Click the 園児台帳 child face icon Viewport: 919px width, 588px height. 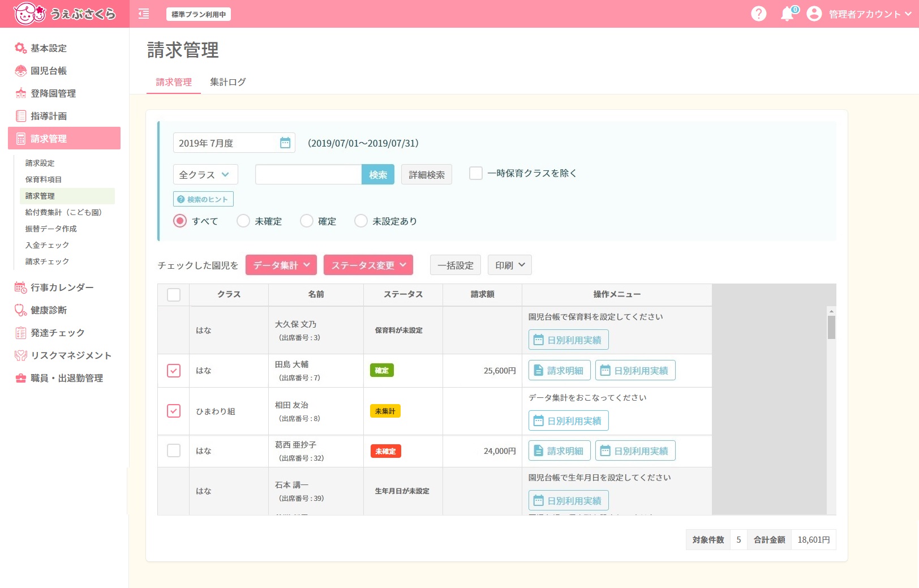click(21, 71)
